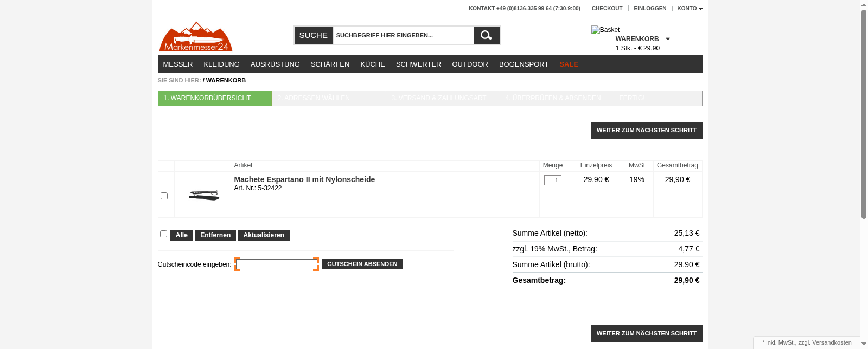Select step 4 Überprüfen & Absenden tab
This screenshot has width=868, height=349.
(557, 98)
